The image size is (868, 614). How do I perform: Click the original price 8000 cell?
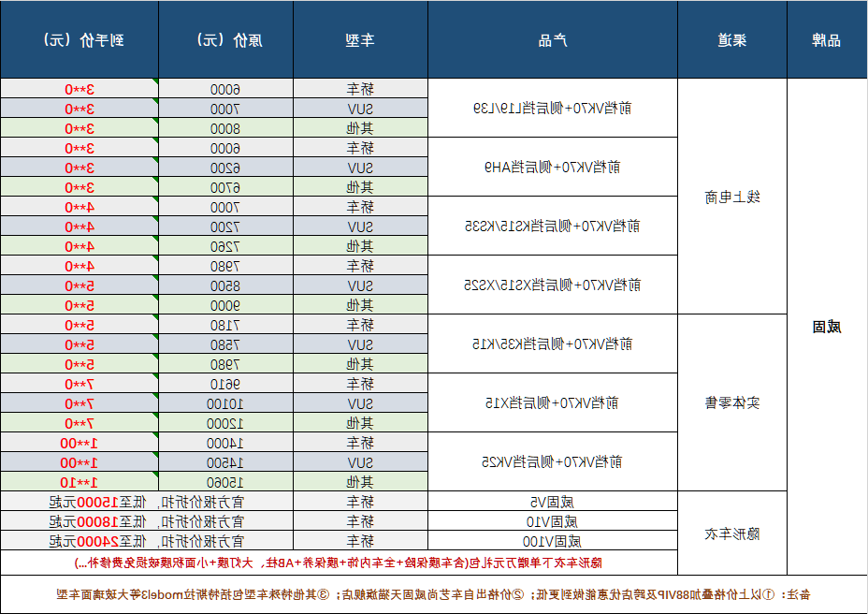coord(225,128)
